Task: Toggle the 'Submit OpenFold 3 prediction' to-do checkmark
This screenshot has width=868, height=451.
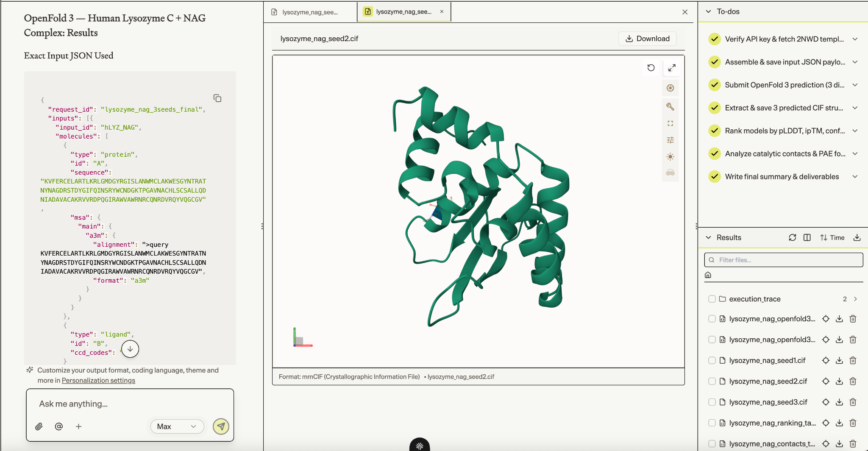Action: pos(715,85)
